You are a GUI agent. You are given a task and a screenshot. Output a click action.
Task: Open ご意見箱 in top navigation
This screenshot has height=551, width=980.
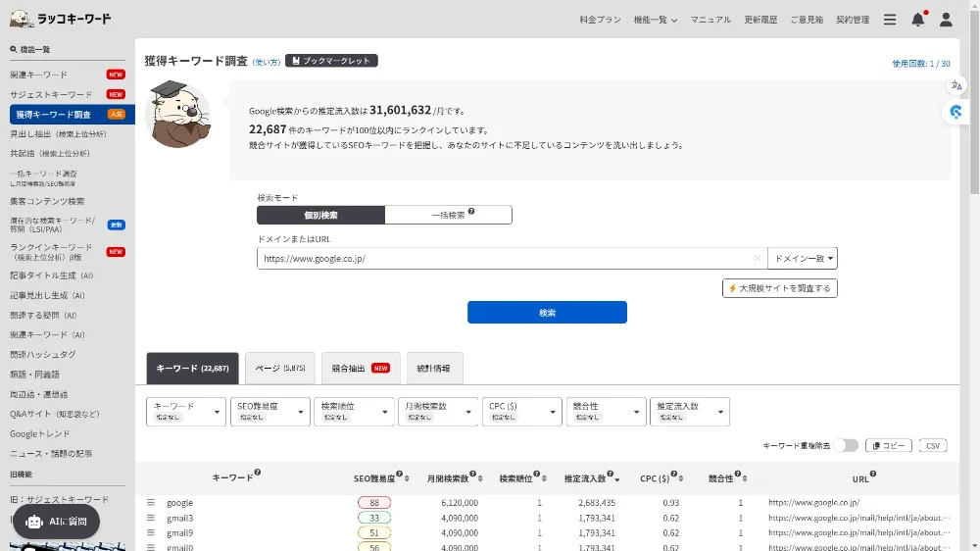[807, 20]
